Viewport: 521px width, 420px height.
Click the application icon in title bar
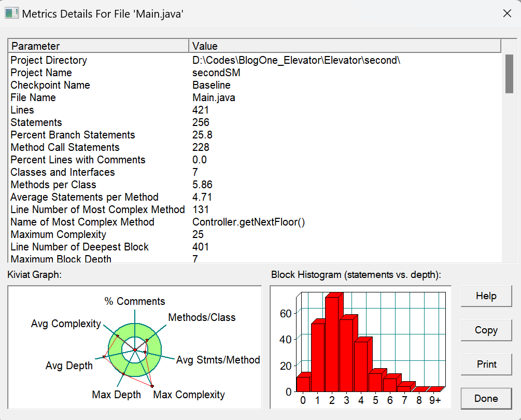(x=11, y=13)
